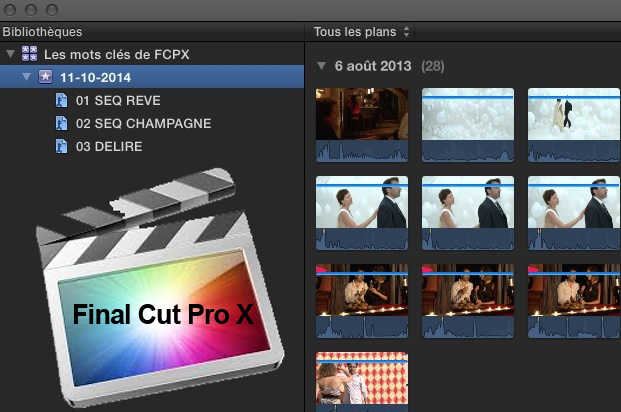Click the library icon beside Les mots clés
The width and height of the screenshot is (621, 412).
(x=30, y=53)
